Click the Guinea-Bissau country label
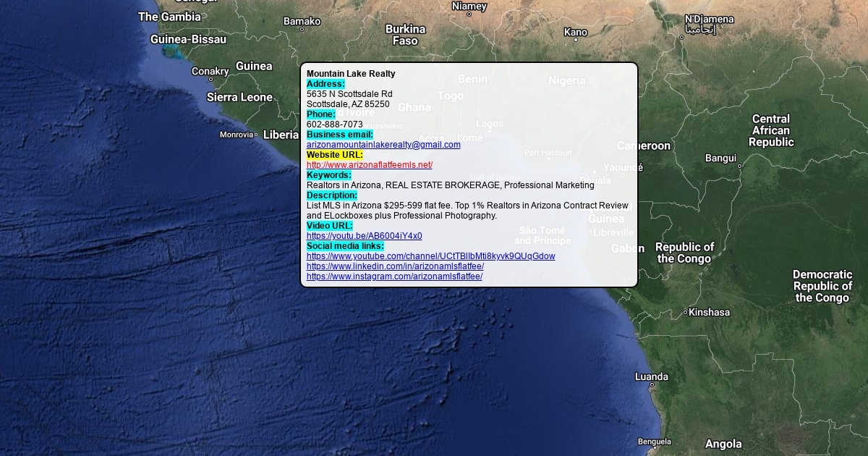The width and height of the screenshot is (868, 456). [188, 39]
